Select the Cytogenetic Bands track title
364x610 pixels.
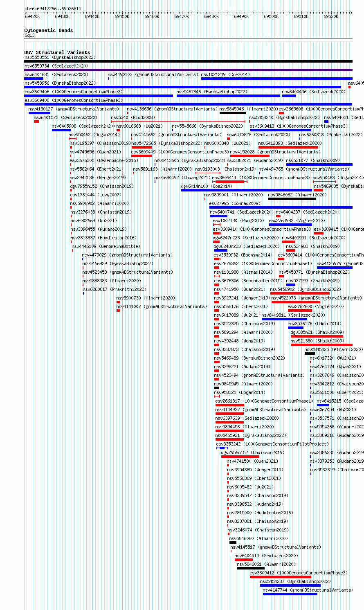pos(49,30)
